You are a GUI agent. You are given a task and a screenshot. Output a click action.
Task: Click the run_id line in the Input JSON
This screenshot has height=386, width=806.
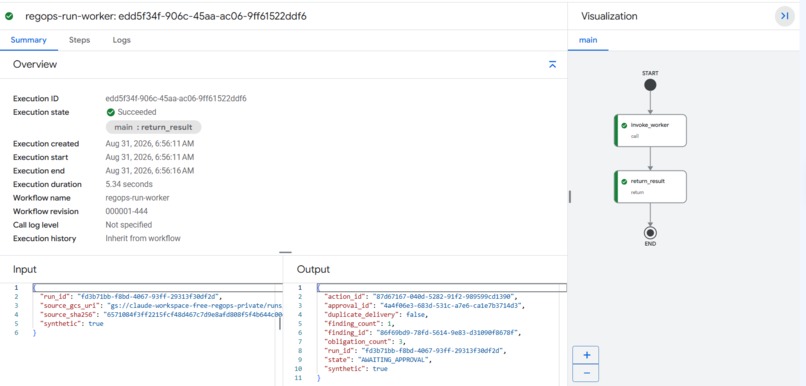pyautogui.click(x=130, y=297)
